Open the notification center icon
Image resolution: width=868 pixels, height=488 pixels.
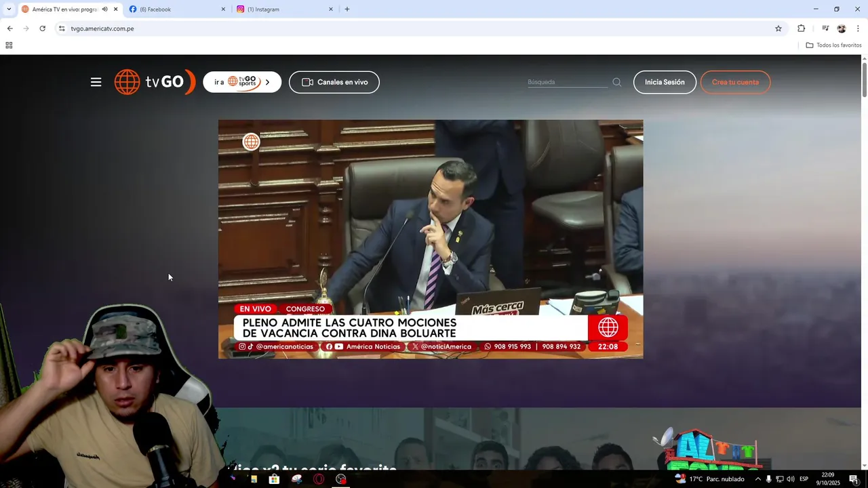pos(854,479)
